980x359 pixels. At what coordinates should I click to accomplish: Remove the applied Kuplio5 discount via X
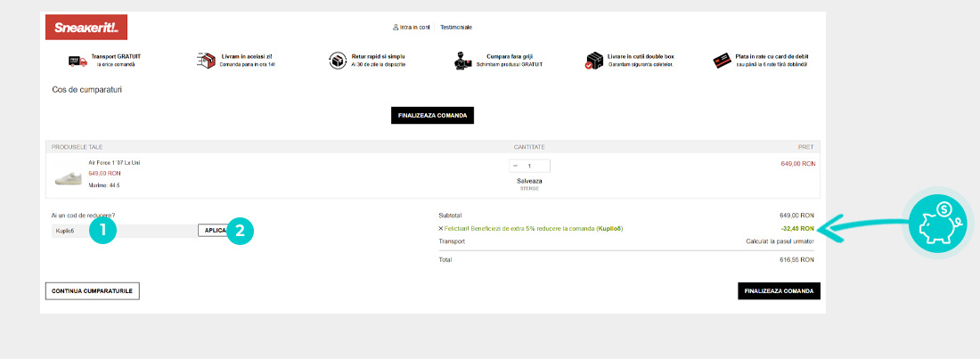click(441, 229)
